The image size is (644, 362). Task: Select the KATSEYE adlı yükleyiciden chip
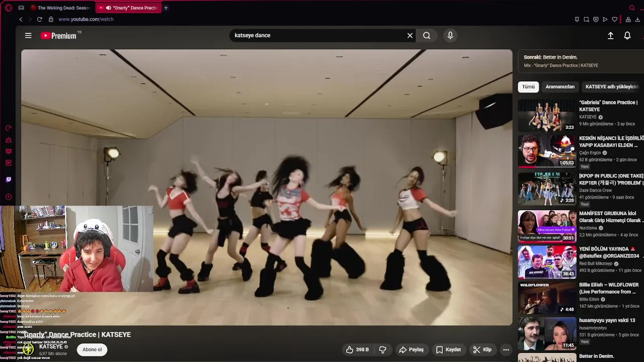(x=612, y=86)
